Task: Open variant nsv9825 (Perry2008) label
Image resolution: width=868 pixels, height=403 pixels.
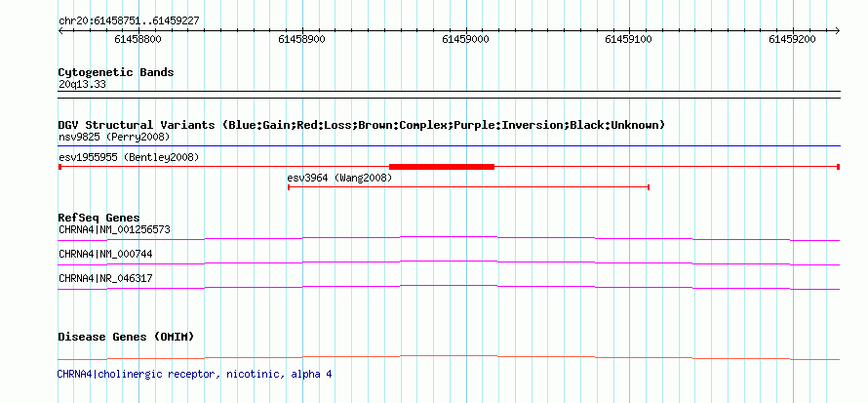Action: [x=114, y=137]
